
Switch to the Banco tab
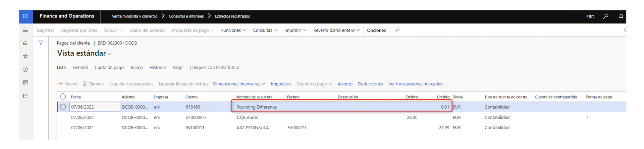click(137, 67)
